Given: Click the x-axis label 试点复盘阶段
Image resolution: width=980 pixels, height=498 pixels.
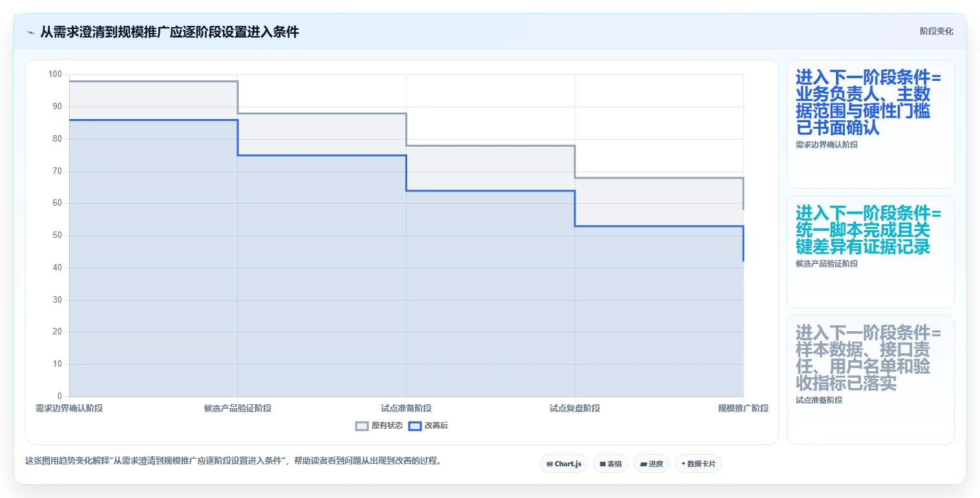Looking at the screenshot, I should pyautogui.click(x=575, y=408).
